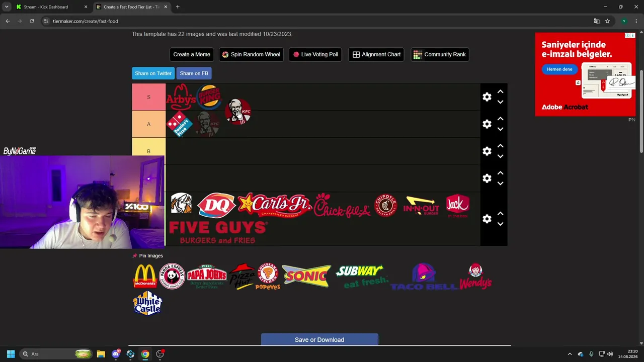Open the Spin Random Wheel feature
This screenshot has width=644, height=362.
tap(251, 54)
